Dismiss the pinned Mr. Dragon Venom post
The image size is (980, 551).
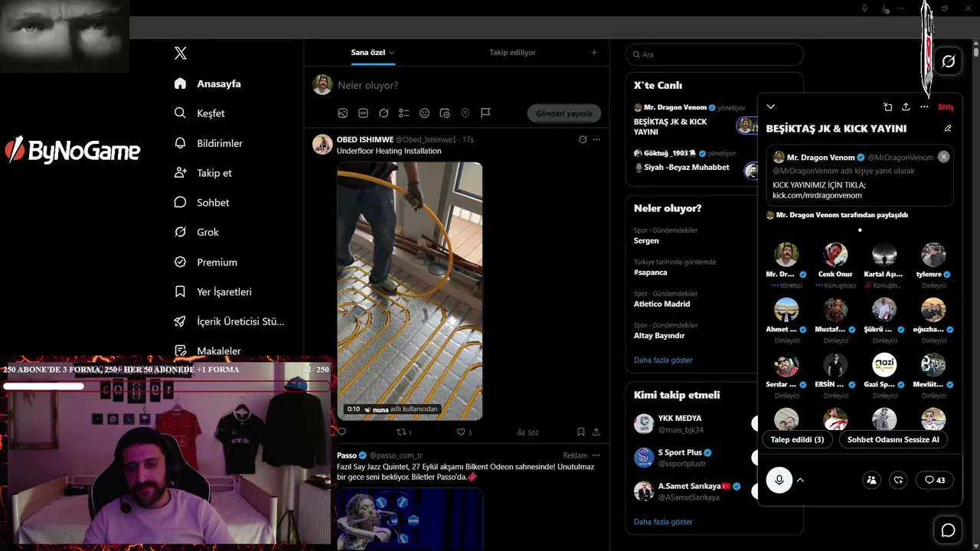pyautogui.click(x=943, y=157)
